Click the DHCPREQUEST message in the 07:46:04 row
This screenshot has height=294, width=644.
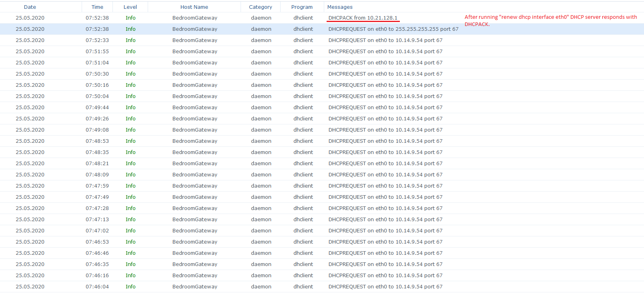[385, 286]
